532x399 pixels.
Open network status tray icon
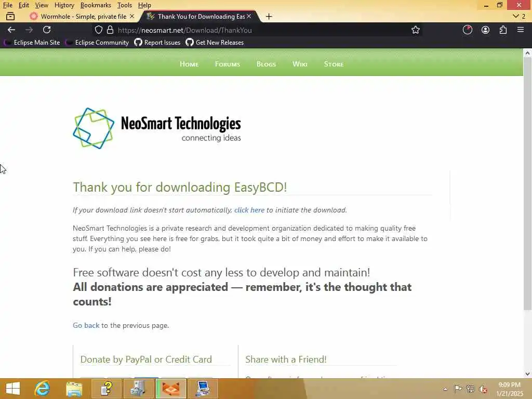470,389
